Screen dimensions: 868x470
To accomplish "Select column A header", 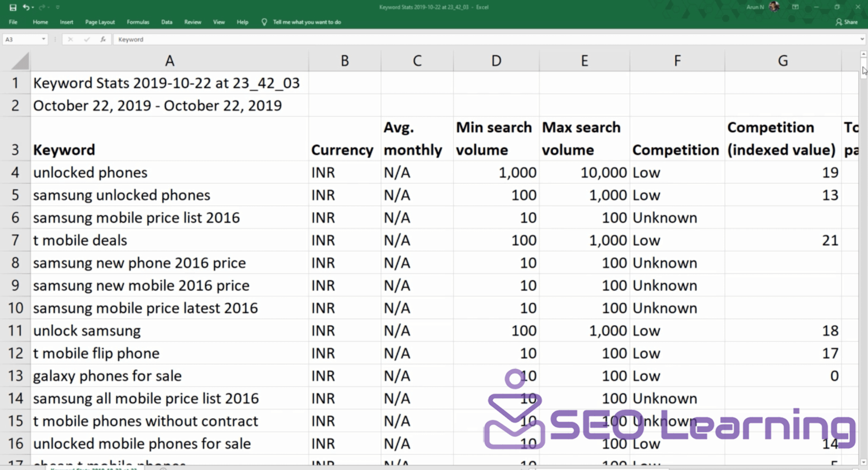I will coord(170,61).
